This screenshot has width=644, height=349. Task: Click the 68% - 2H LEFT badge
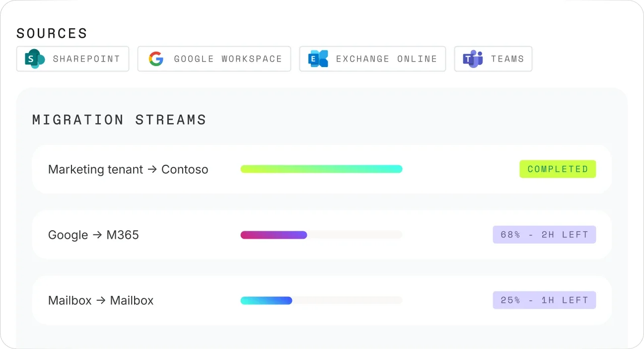[x=544, y=235]
